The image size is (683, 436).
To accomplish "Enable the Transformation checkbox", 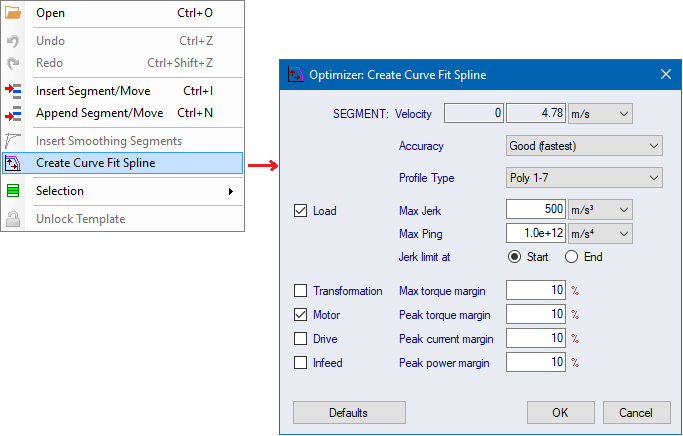I will pyautogui.click(x=301, y=291).
